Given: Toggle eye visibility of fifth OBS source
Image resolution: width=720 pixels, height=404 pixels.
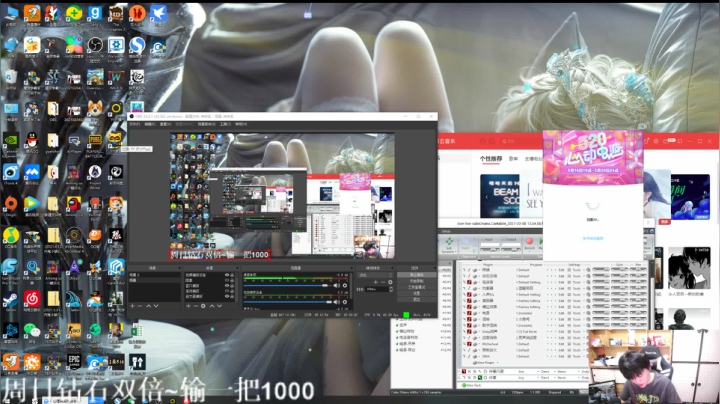Looking at the screenshot, I should tap(227, 296).
